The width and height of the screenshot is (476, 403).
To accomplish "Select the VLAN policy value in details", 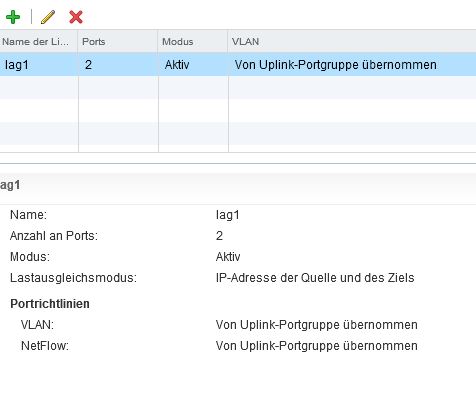I will [317, 325].
